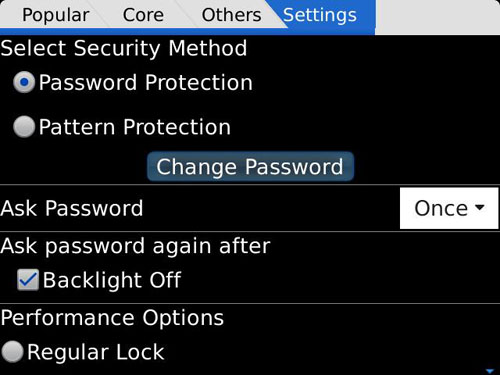500x375 pixels.
Task: Click the Ask password again after heading
Action: [135, 247]
